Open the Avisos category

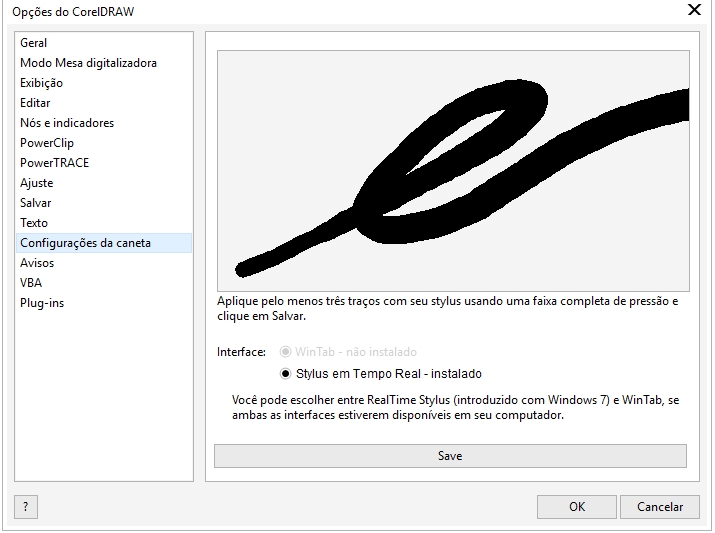coord(37,263)
